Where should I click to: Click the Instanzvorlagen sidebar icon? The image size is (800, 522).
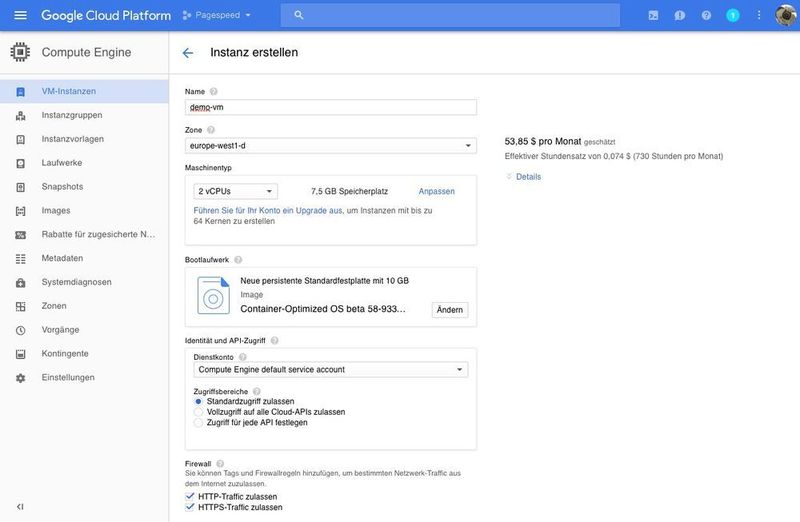click(x=20, y=139)
